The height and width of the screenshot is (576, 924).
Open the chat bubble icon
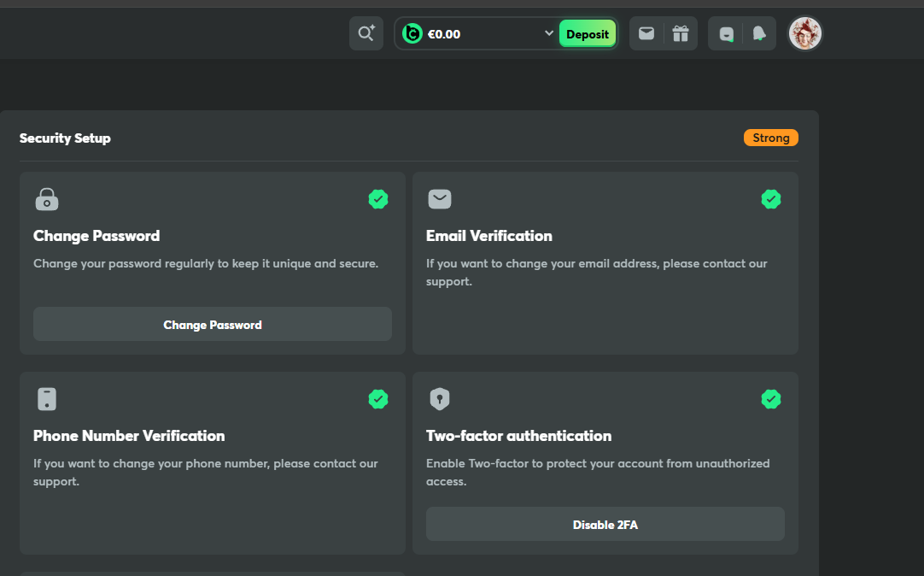click(726, 33)
